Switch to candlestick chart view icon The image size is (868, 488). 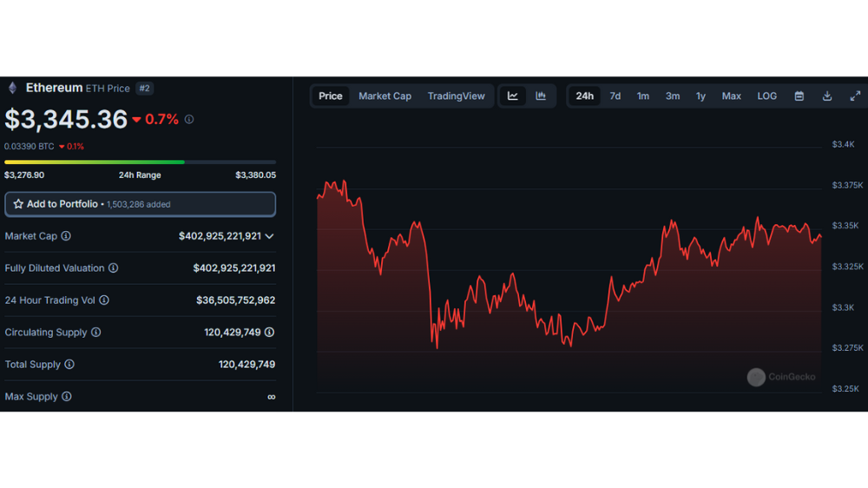(541, 96)
